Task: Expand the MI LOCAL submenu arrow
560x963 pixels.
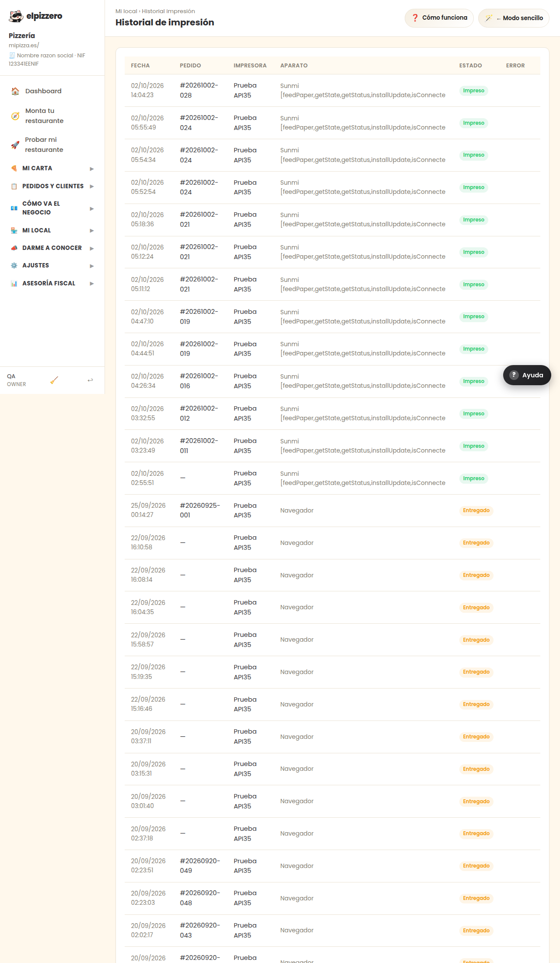Action: tap(92, 231)
